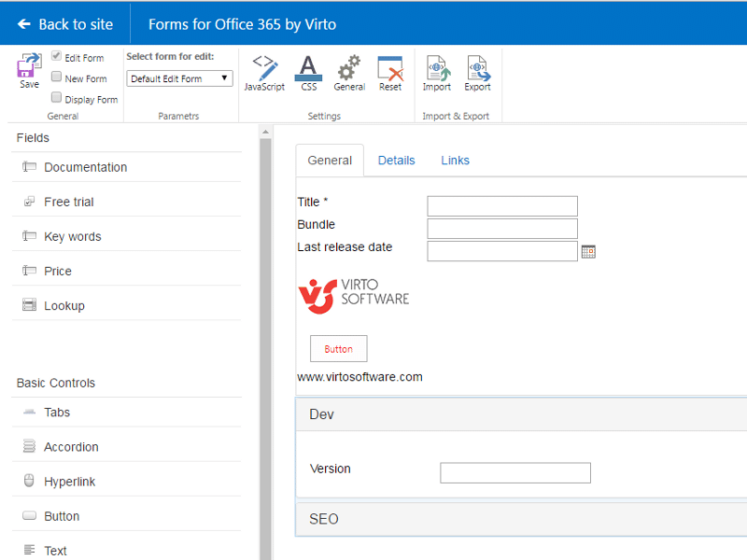
Task: Open the calendar date picker icon
Action: pyautogui.click(x=588, y=251)
